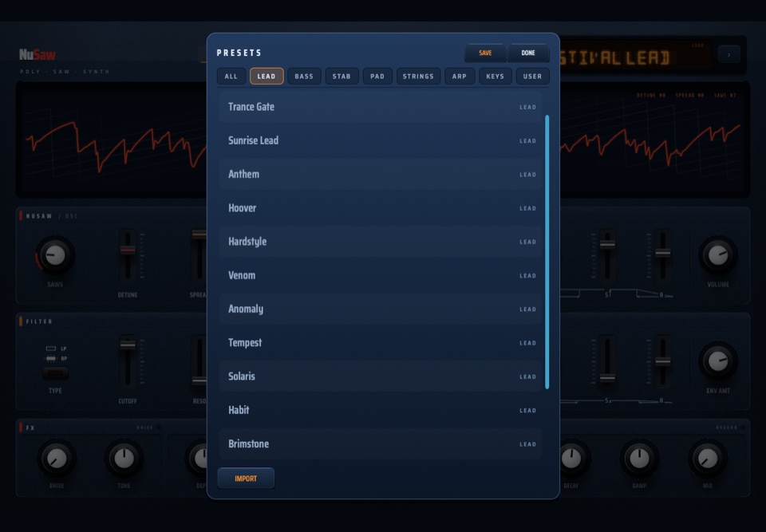This screenshot has width=766, height=532.
Task: Click the NuSaw logo
Action: coord(38,55)
